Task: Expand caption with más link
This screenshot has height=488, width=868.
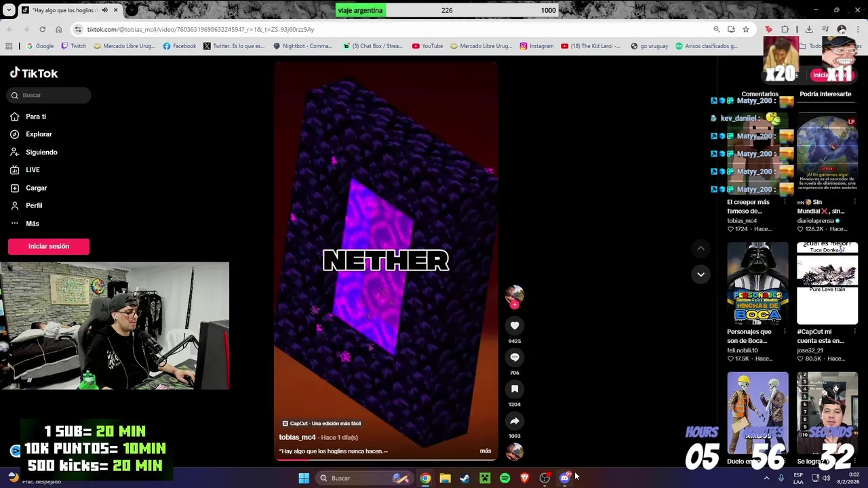Action: (486, 451)
